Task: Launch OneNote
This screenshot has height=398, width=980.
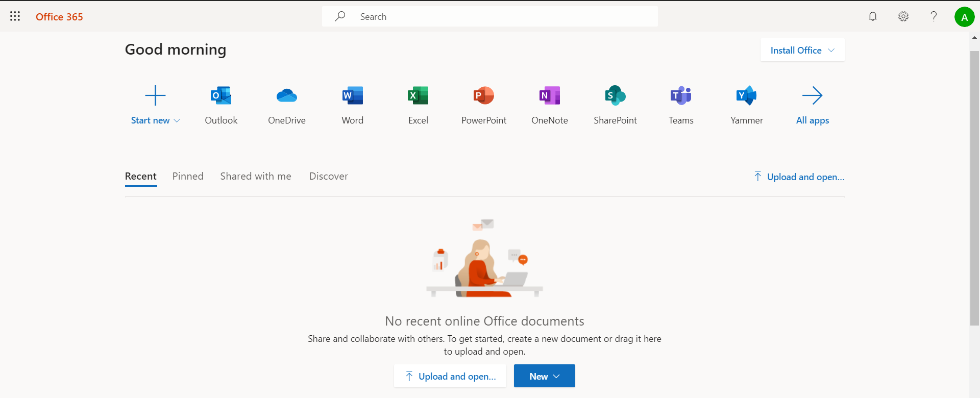Action: (x=550, y=106)
